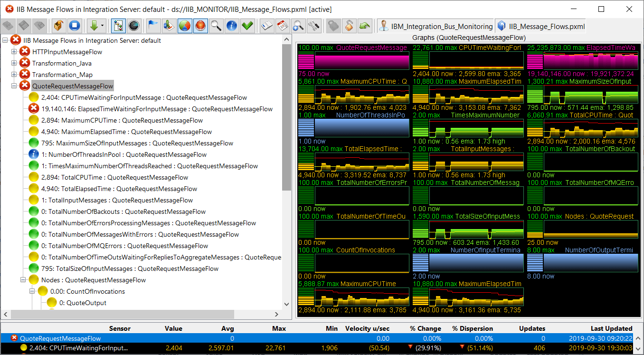Screen dimensions: 644x355
Task: Collapse the QuoteRequestMessageFlow tree node
Action: click(x=14, y=86)
